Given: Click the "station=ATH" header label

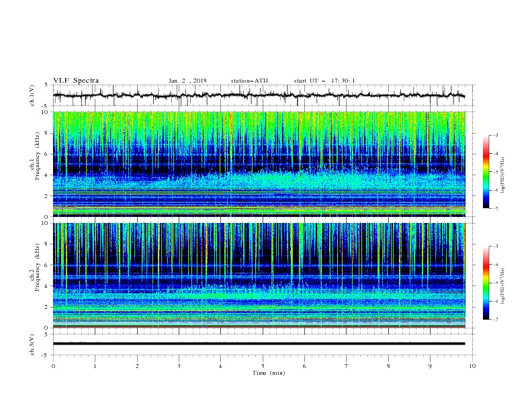Looking at the screenshot, I should click(249, 81).
